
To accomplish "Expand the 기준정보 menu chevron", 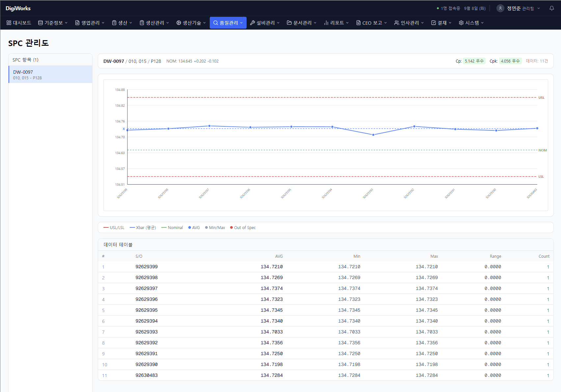I will point(66,23).
